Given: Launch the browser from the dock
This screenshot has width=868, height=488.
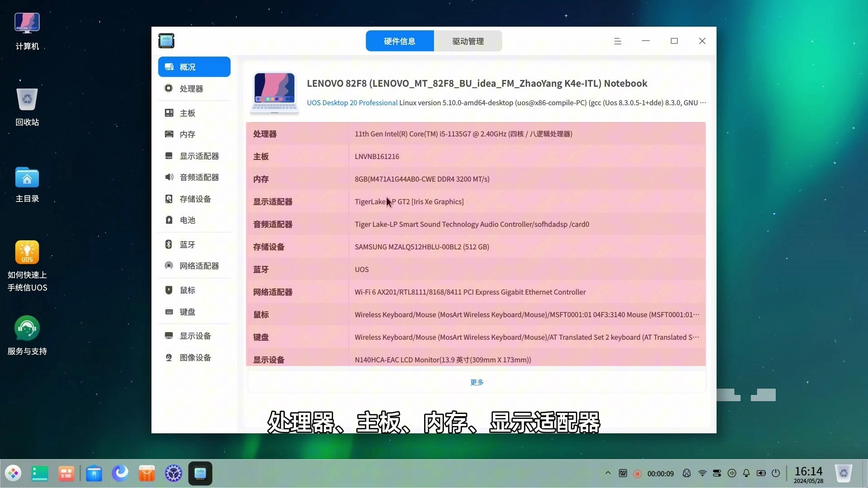Looking at the screenshot, I should 120,473.
